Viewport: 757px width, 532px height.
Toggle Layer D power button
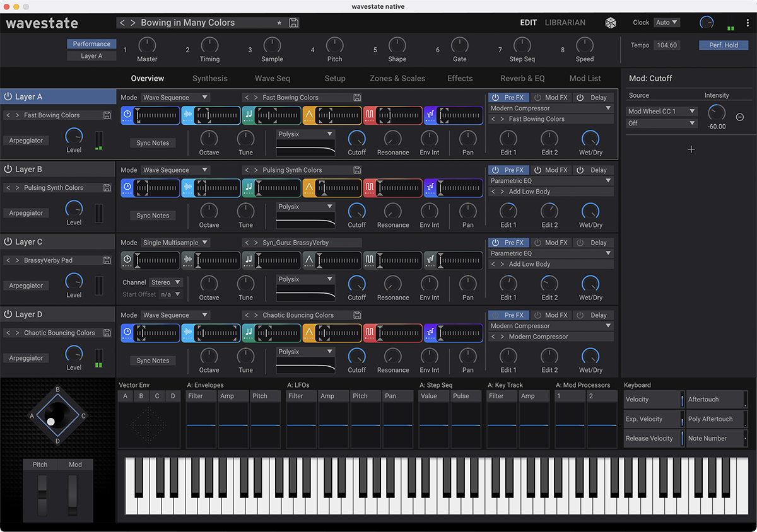tap(8, 315)
